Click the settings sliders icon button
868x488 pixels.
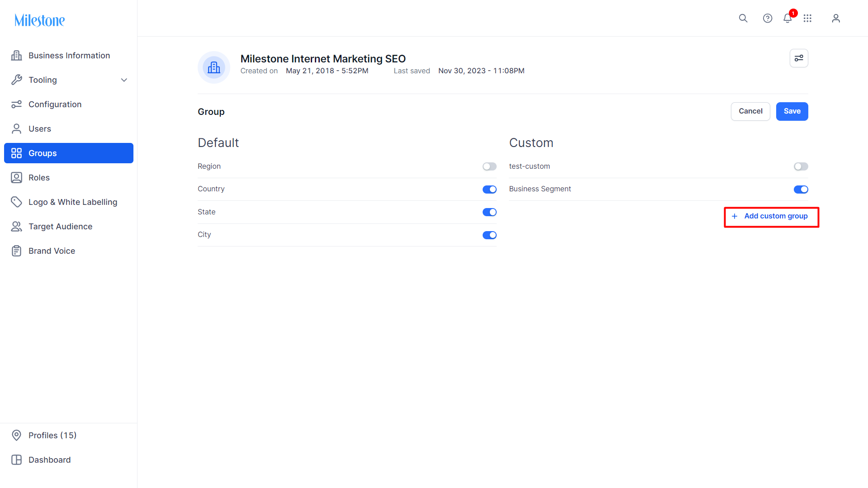(799, 58)
